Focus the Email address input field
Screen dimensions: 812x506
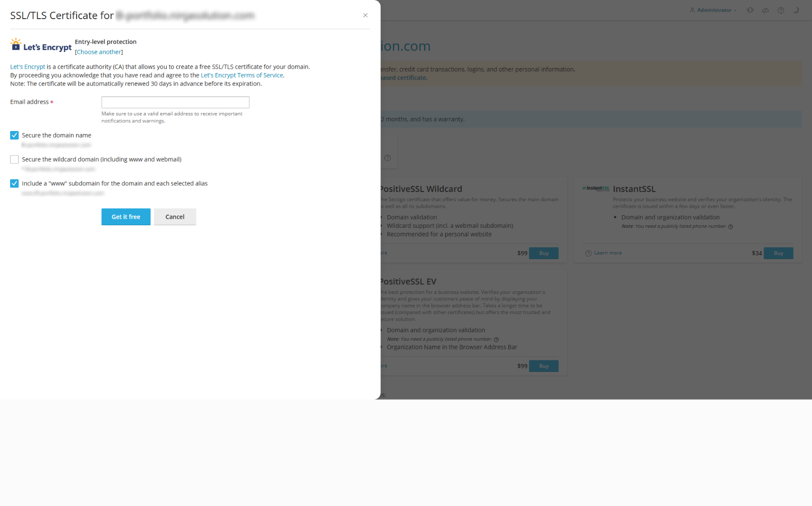point(175,102)
